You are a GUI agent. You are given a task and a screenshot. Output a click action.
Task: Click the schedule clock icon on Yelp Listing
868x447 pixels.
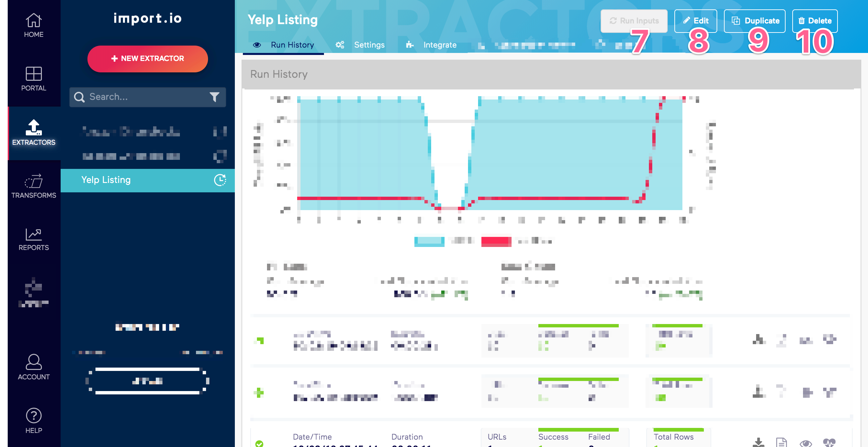pyautogui.click(x=220, y=180)
